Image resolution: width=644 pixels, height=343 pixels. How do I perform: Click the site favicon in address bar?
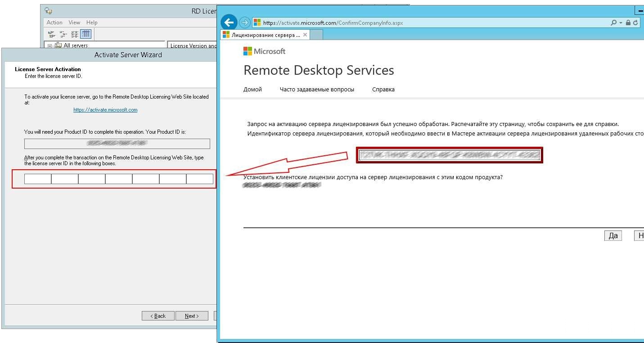(x=257, y=23)
